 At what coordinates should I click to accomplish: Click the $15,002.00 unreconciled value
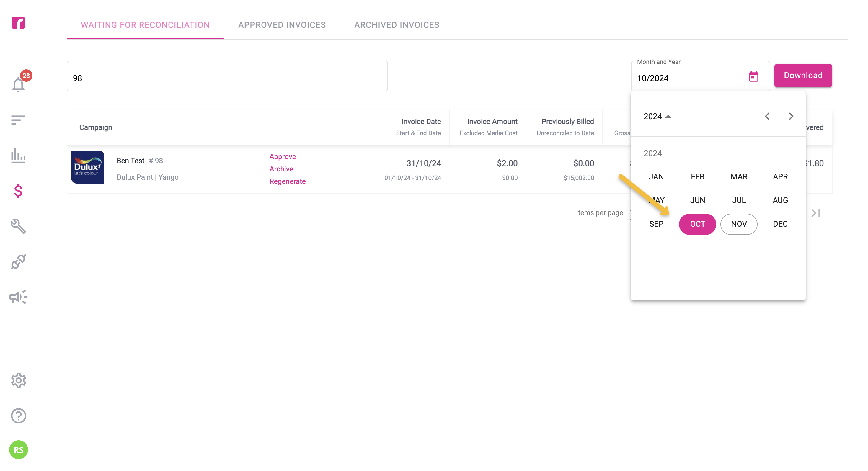click(579, 178)
